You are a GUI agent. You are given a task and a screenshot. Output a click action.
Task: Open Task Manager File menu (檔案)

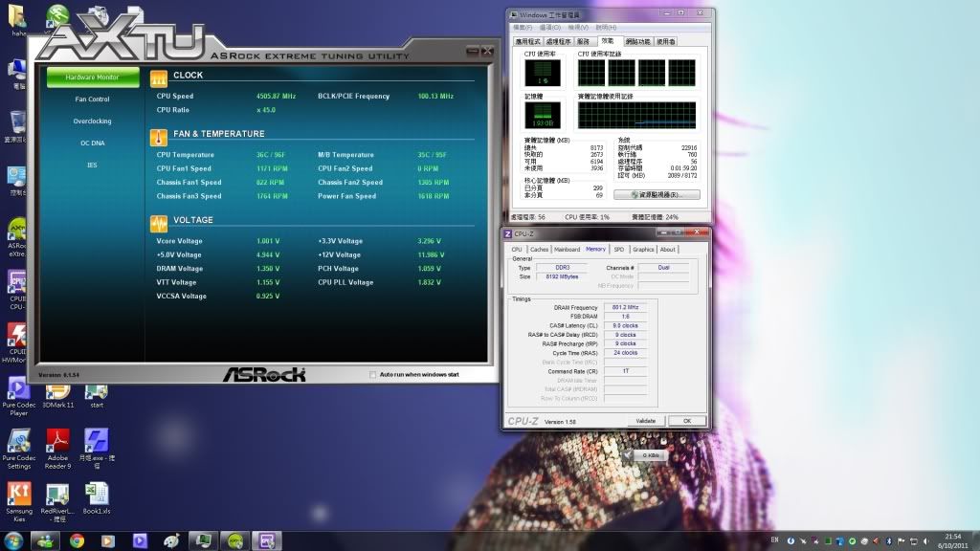pyautogui.click(x=523, y=28)
